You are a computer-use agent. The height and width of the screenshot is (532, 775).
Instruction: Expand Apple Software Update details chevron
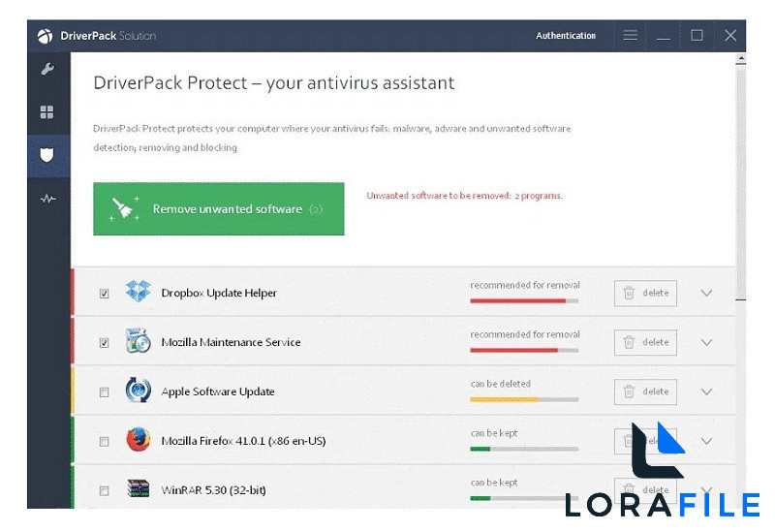pyautogui.click(x=707, y=391)
